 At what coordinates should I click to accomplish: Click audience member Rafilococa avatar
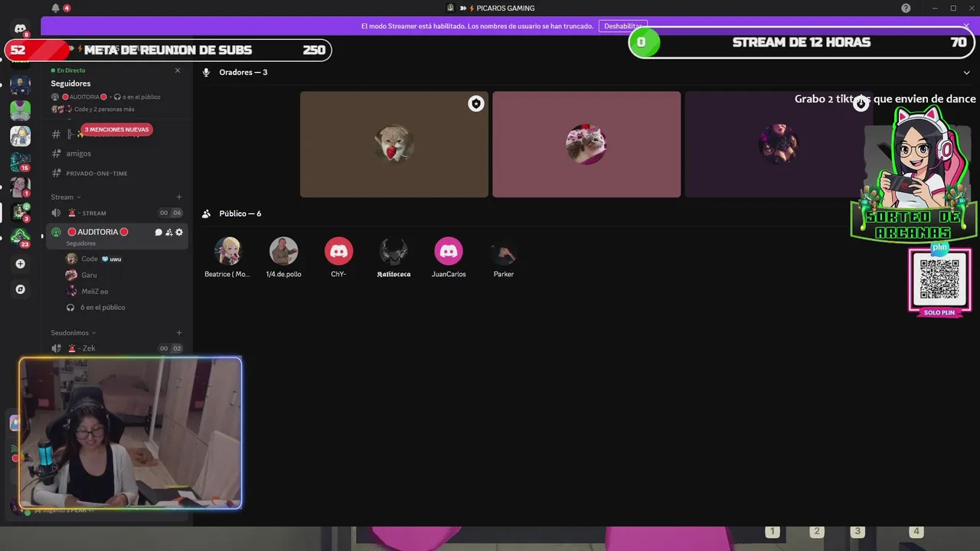(x=394, y=251)
